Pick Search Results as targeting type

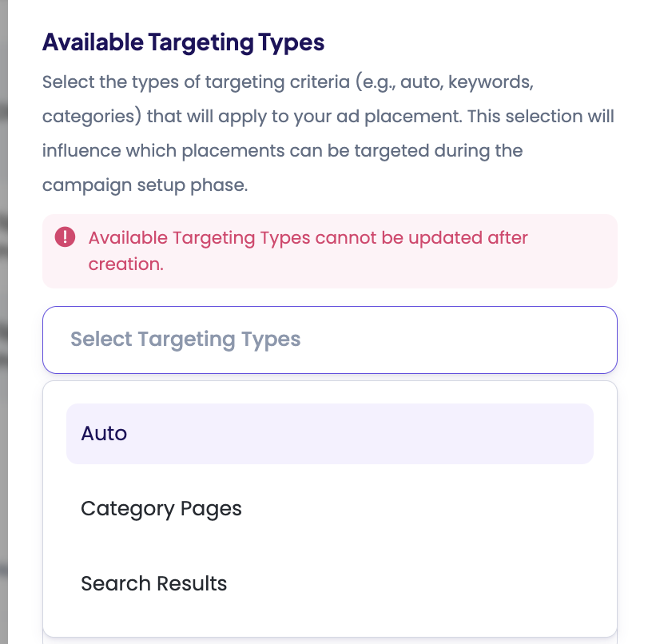[x=154, y=584]
